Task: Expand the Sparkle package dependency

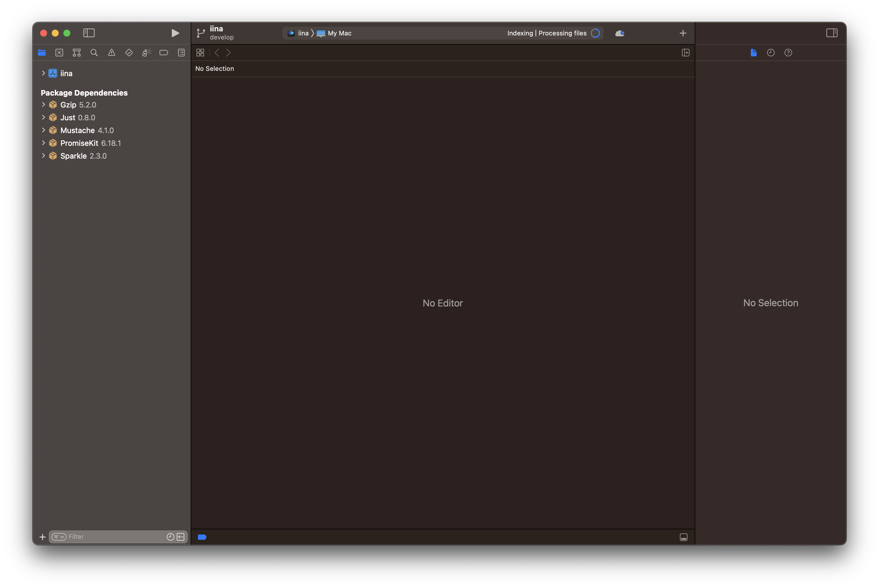Action: point(44,156)
